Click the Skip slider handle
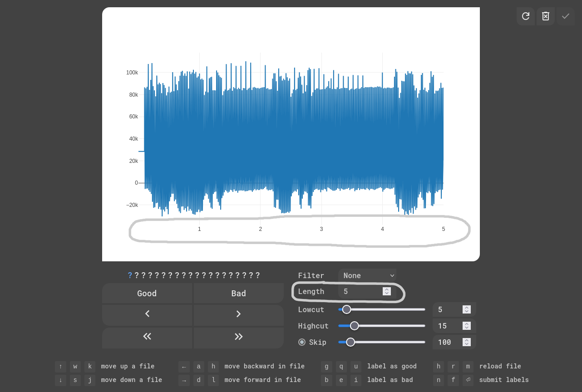The width and height of the screenshot is (582, 392). point(350,342)
